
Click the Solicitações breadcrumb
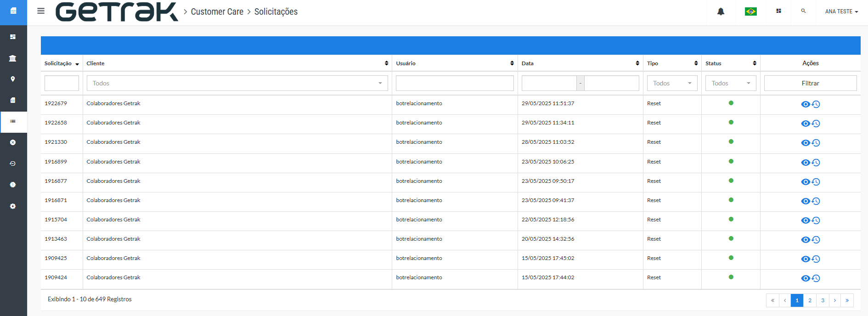coord(276,11)
